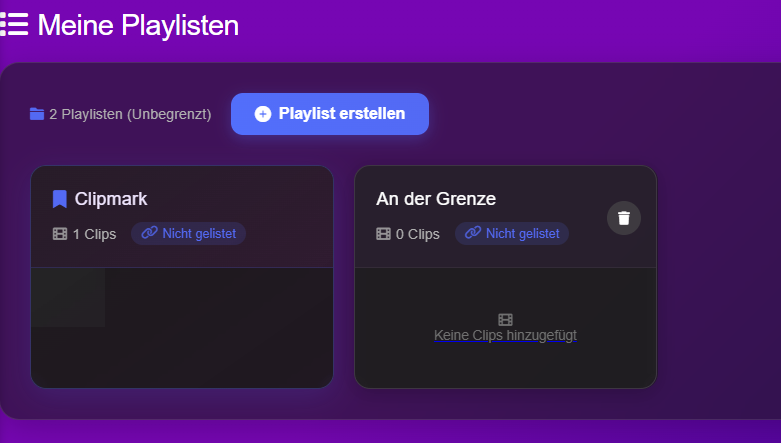
Task: Open the An der Grenze playlist title
Action: 436,199
